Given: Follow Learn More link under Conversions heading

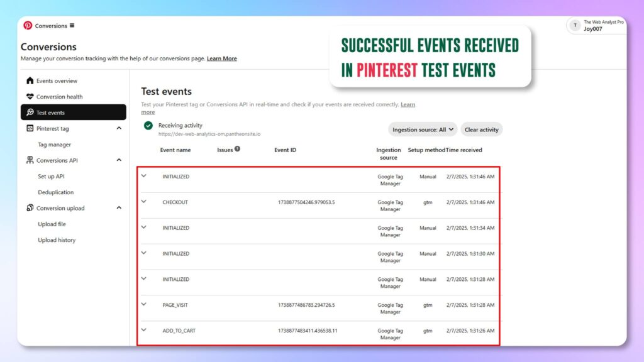Looking at the screenshot, I should [222, 58].
